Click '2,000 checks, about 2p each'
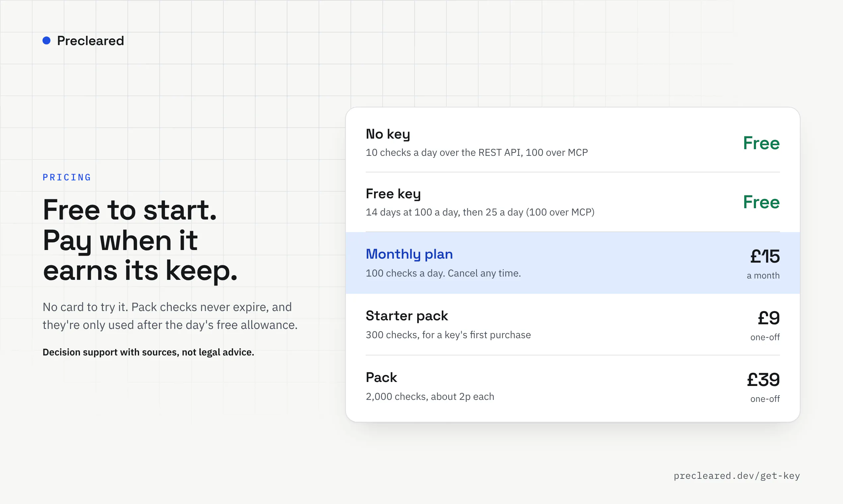843x504 pixels. point(430,396)
